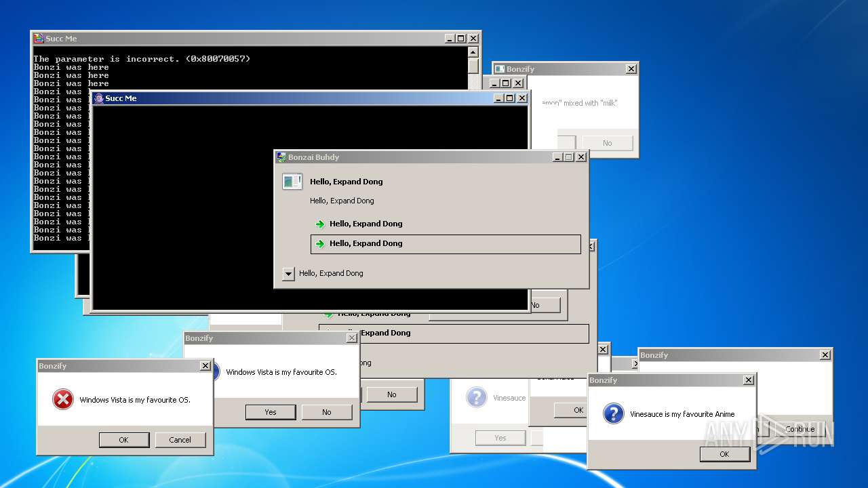Click the large icon beside bold Hello, Expand Dong heading
This screenshot has width=868, height=488.
pyautogui.click(x=292, y=182)
